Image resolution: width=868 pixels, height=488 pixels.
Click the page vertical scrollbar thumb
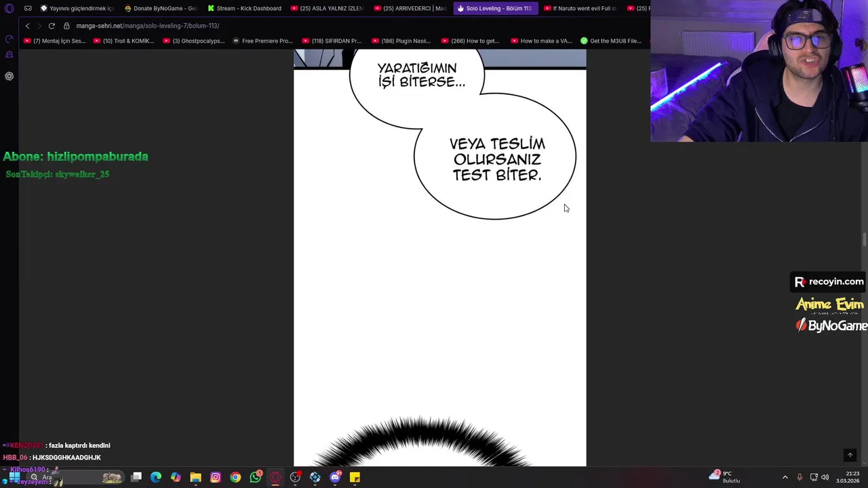click(865, 240)
